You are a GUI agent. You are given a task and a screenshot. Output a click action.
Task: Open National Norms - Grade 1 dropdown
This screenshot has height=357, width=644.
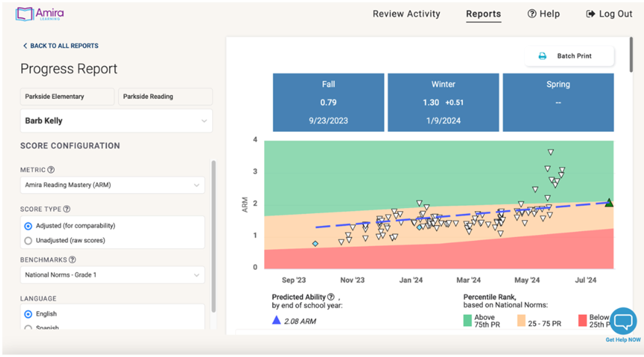(112, 275)
